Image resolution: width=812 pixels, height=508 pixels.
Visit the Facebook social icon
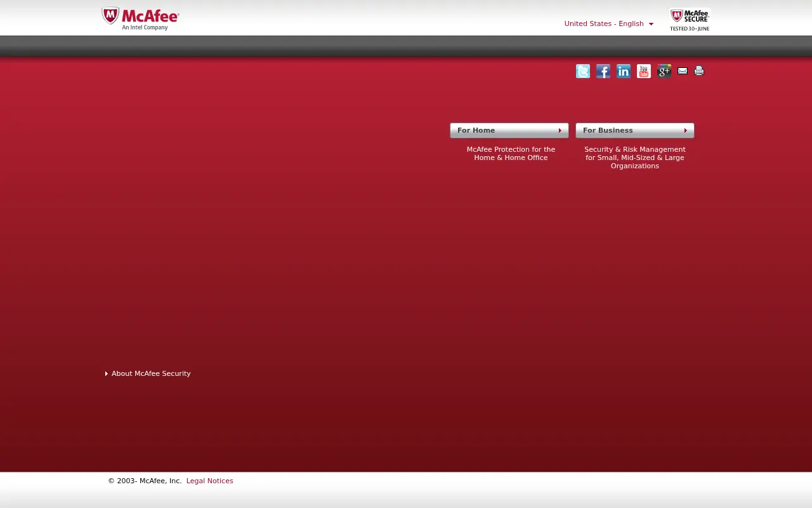[x=603, y=71]
